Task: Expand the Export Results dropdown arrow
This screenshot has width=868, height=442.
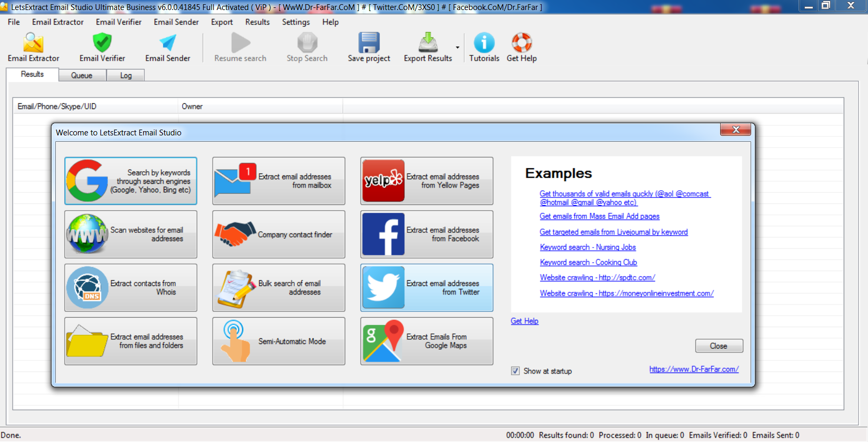Action: 457,47
